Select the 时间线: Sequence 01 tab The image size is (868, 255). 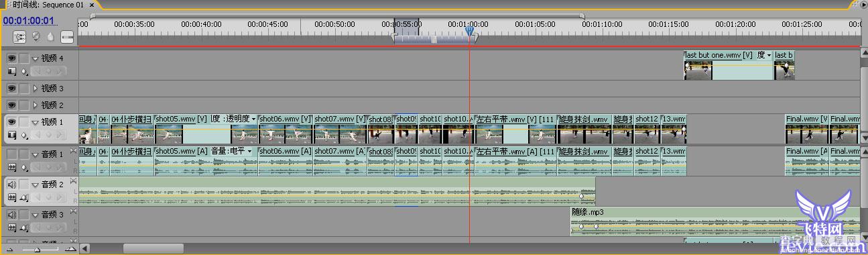(x=49, y=5)
